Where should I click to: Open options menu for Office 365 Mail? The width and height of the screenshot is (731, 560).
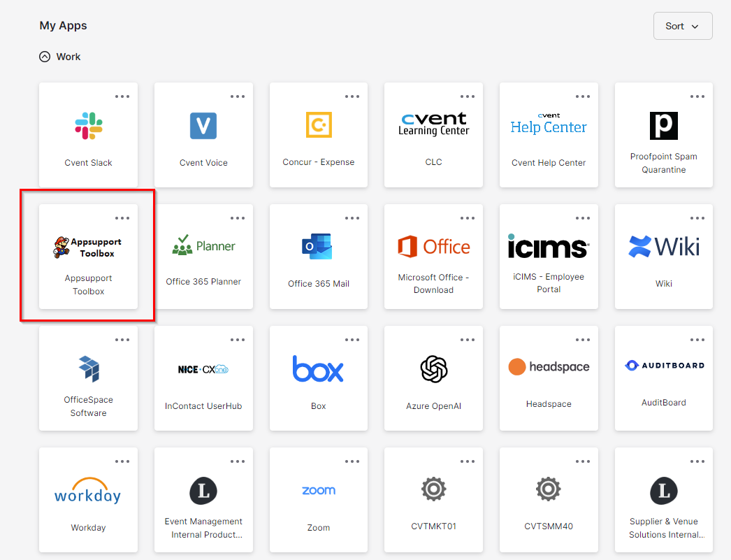[x=352, y=218]
